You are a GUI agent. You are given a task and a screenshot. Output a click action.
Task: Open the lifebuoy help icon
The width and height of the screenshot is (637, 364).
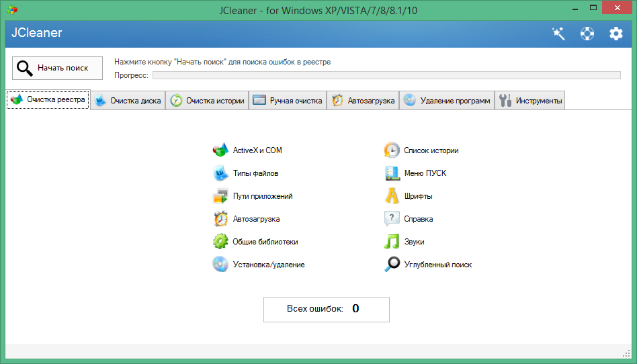click(x=587, y=34)
